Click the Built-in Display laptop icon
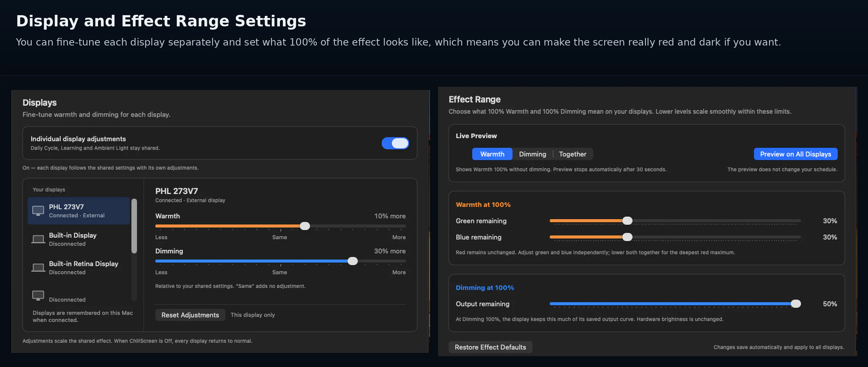Image resolution: width=868 pixels, height=367 pixels. [x=38, y=239]
